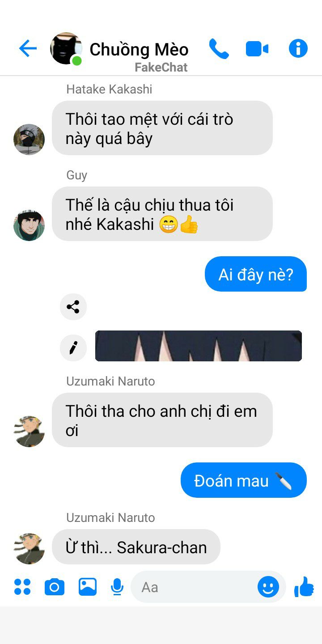Start a voice call with phone icon
The width and height of the screenshot is (322, 644).
coord(219,49)
